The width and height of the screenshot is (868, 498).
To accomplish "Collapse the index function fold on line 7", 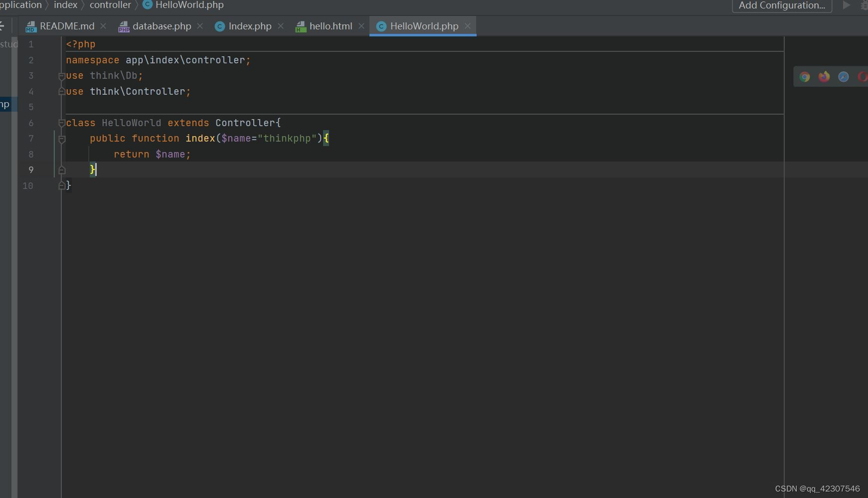I will click(x=62, y=139).
